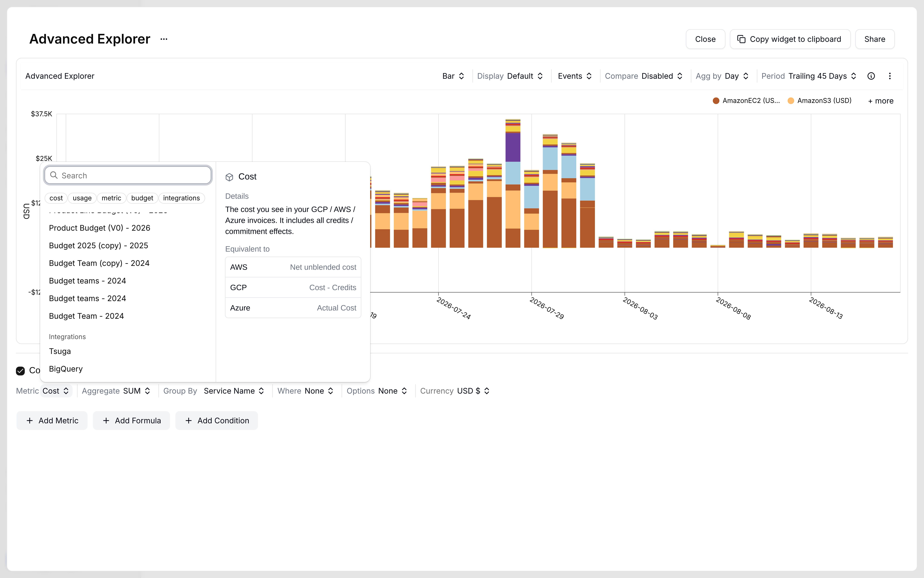Click the Add Metric button
Viewport: 924px width, 578px height.
(52, 421)
